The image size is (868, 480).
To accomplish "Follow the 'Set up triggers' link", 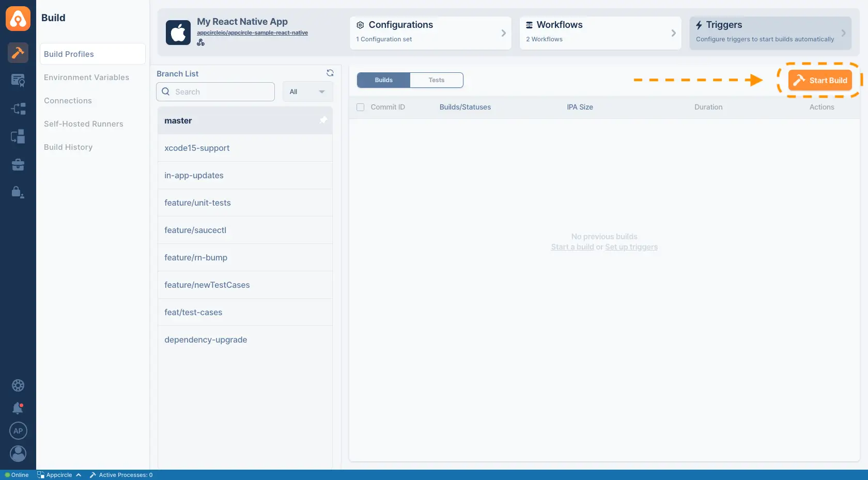I will [631, 247].
